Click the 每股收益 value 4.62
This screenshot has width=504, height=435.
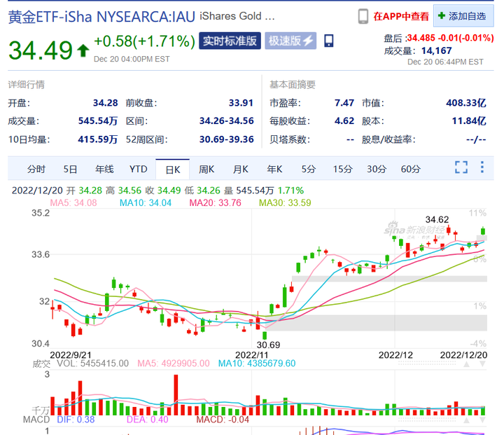click(344, 121)
